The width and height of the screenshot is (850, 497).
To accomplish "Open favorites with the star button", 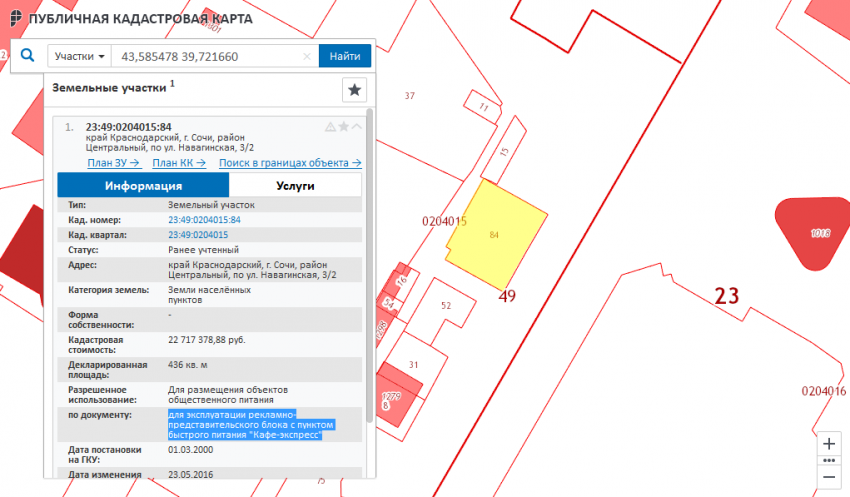I will pos(354,90).
